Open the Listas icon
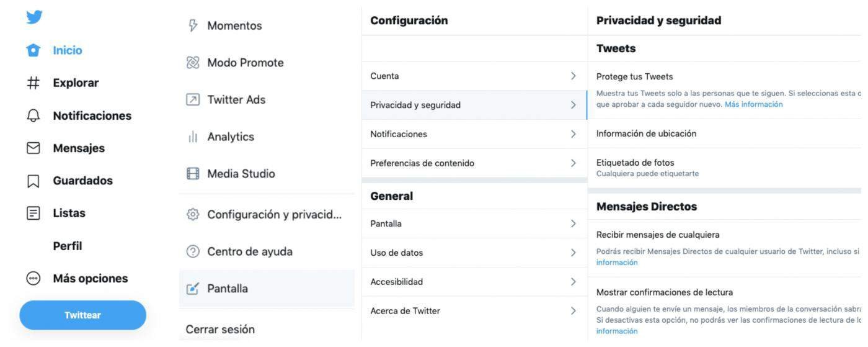This screenshot has width=868, height=347. click(x=33, y=213)
